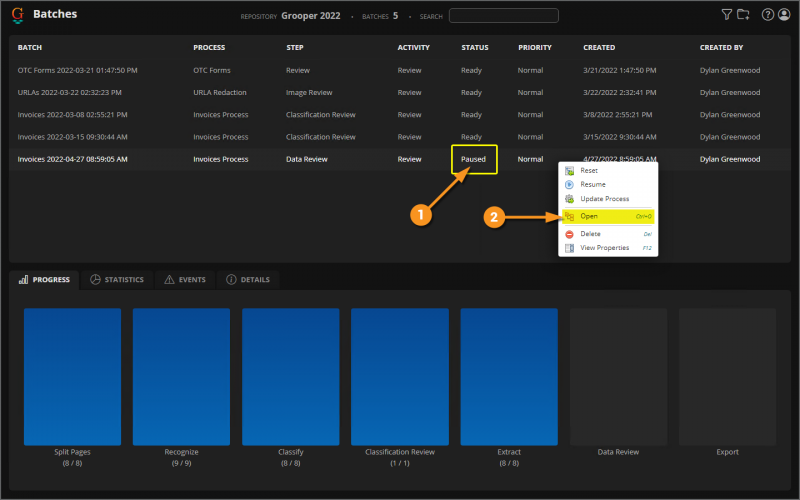The height and width of the screenshot is (500, 800).
Task: Click the Grooper logo icon
Action: coord(17,15)
